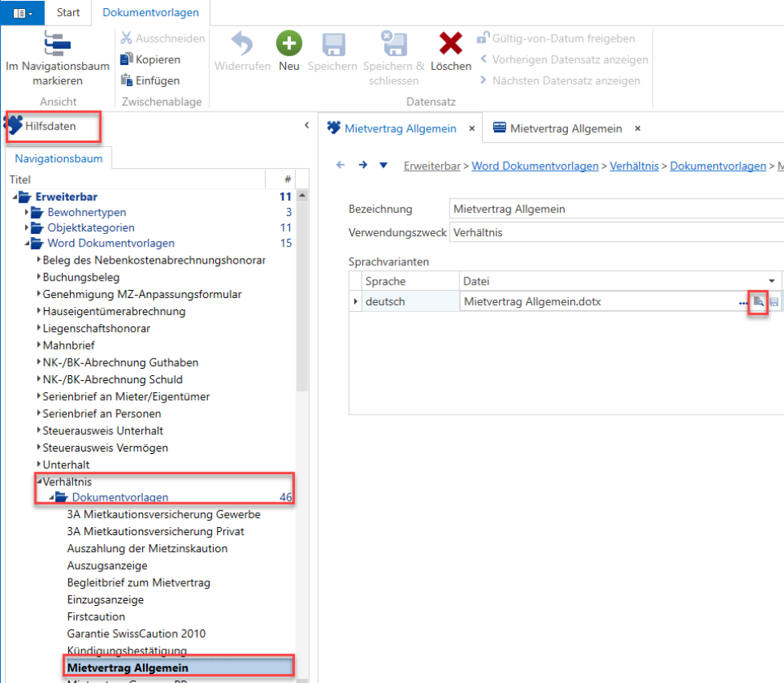This screenshot has height=683, width=784.
Task: Select Einzugsanzeige tree item
Action: point(105,599)
